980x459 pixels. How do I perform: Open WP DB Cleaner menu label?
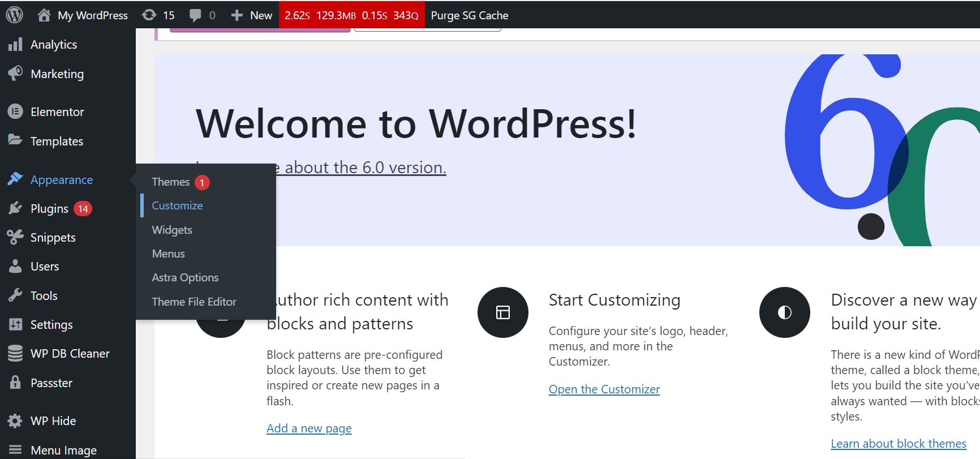pyautogui.click(x=70, y=353)
